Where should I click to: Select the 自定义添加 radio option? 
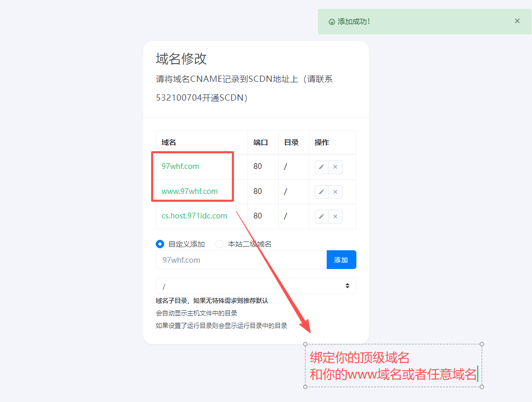point(160,244)
